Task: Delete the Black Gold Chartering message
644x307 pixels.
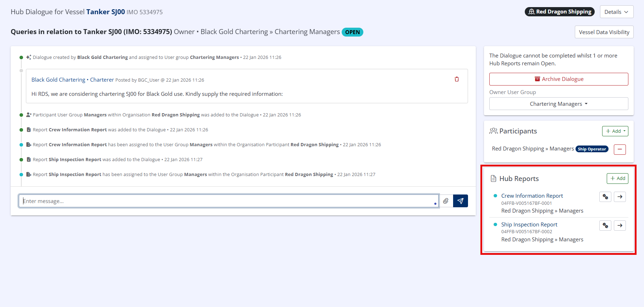Action: click(x=457, y=79)
